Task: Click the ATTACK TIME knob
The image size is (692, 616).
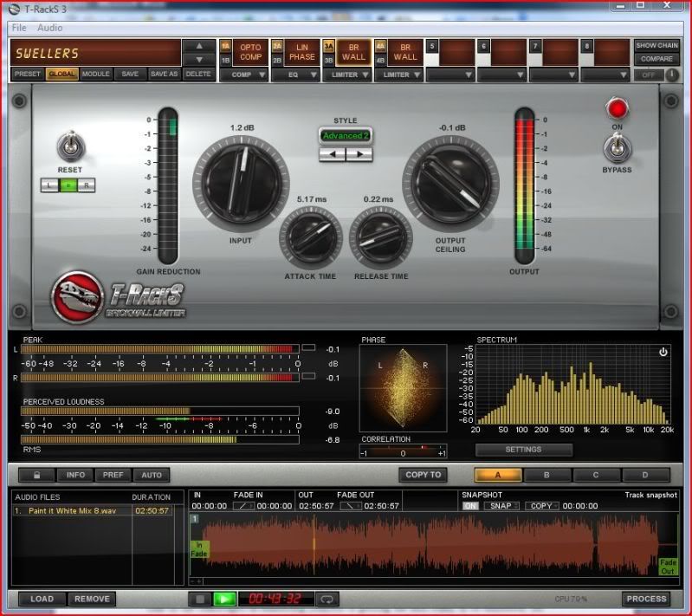Action: pos(311,237)
